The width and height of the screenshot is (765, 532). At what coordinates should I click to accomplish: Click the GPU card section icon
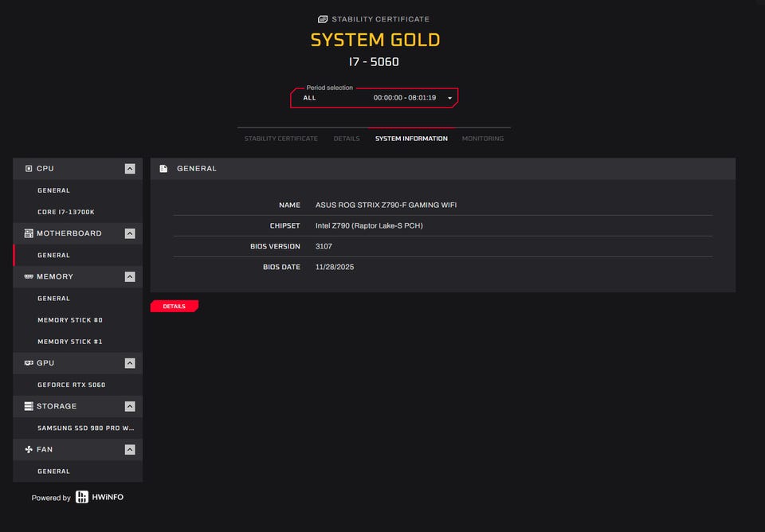pyautogui.click(x=29, y=363)
